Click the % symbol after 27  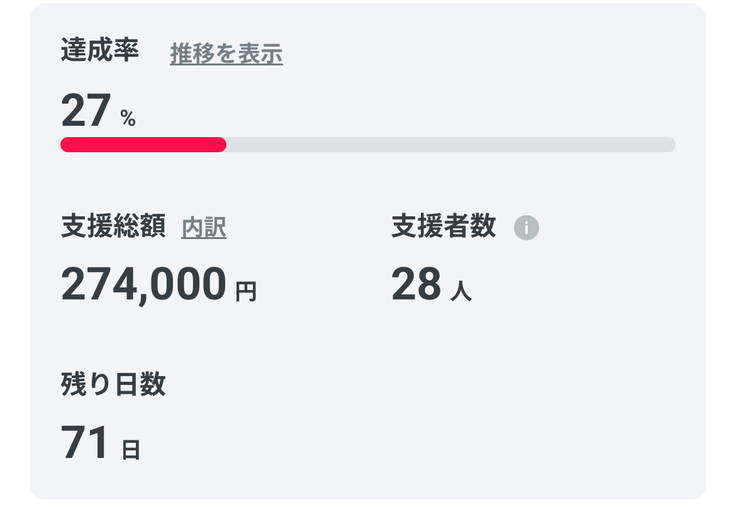point(128,119)
